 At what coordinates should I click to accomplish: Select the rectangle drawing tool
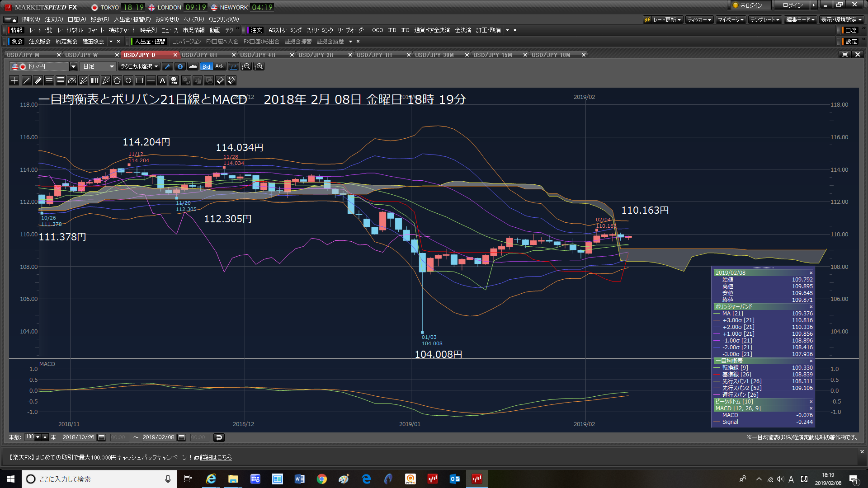pyautogui.click(x=140, y=80)
